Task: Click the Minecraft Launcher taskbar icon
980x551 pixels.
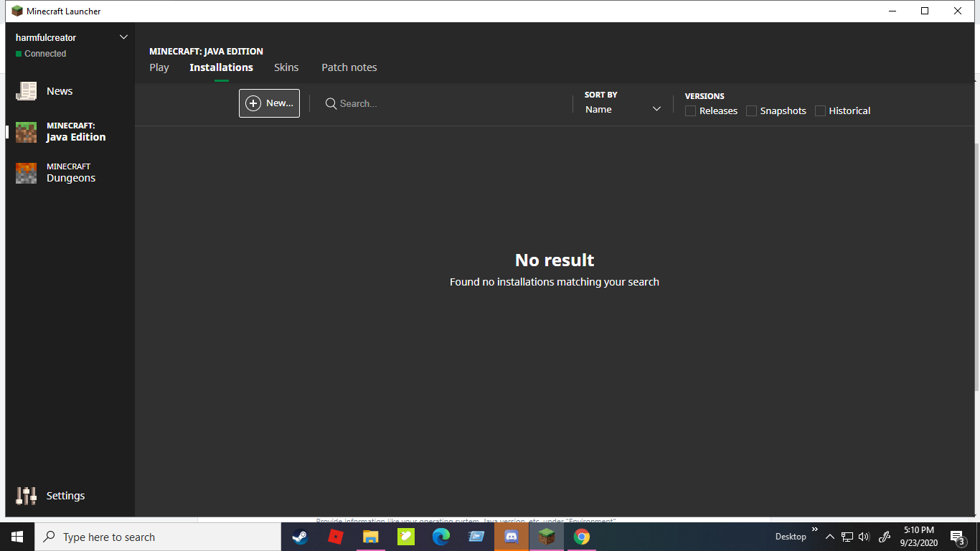Action: point(547,537)
